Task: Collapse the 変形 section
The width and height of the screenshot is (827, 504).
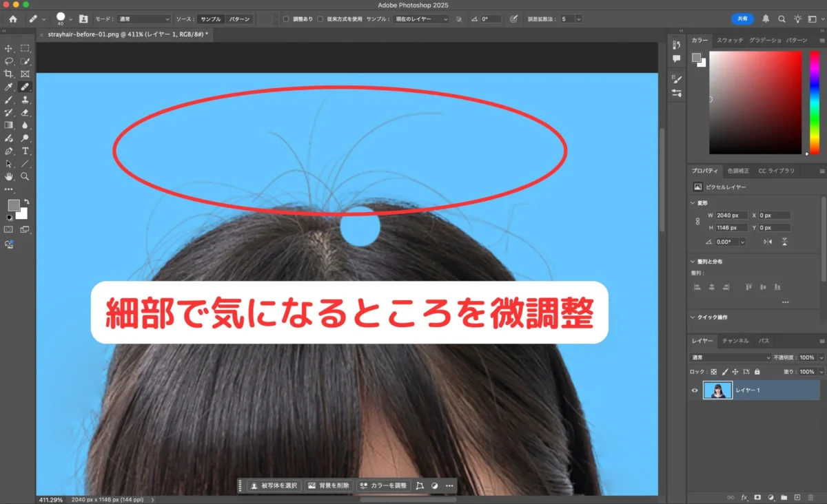Action: pos(693,203)
